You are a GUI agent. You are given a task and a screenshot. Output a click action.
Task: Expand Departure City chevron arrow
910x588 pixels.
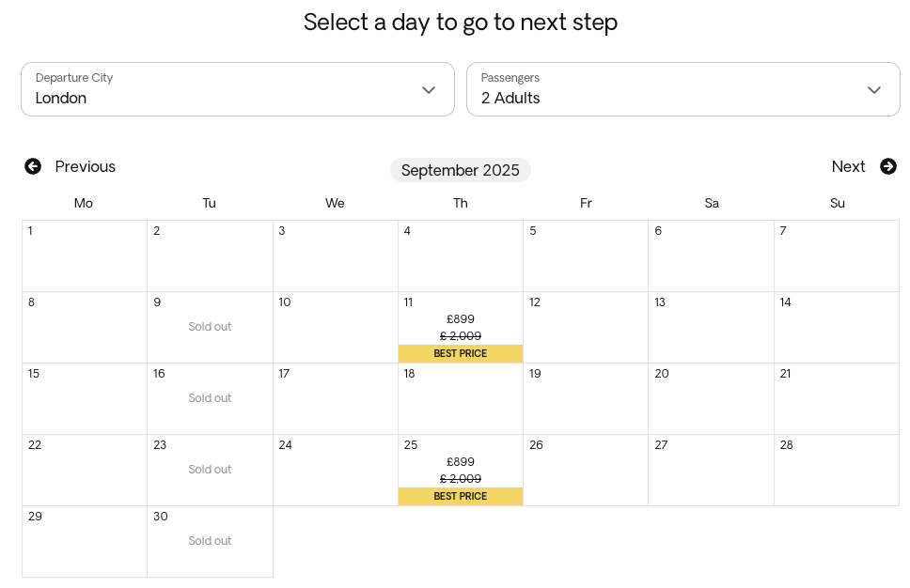[429, 90]
